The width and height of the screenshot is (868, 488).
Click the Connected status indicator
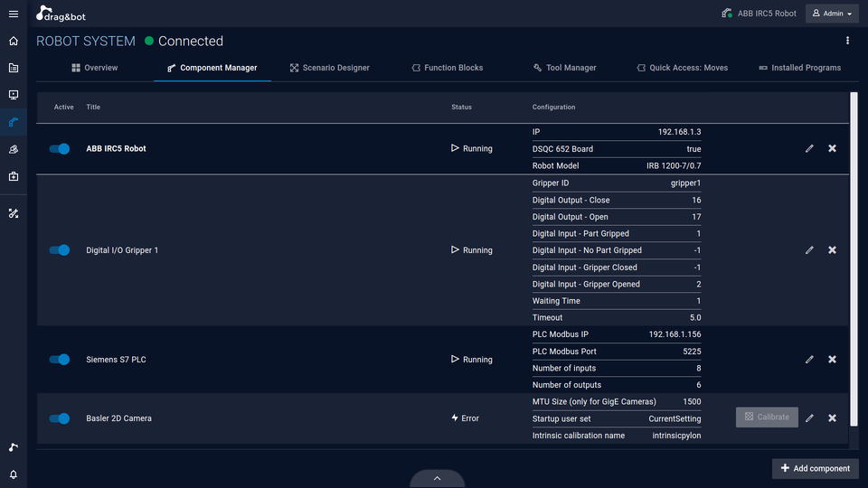coord(184,41)
